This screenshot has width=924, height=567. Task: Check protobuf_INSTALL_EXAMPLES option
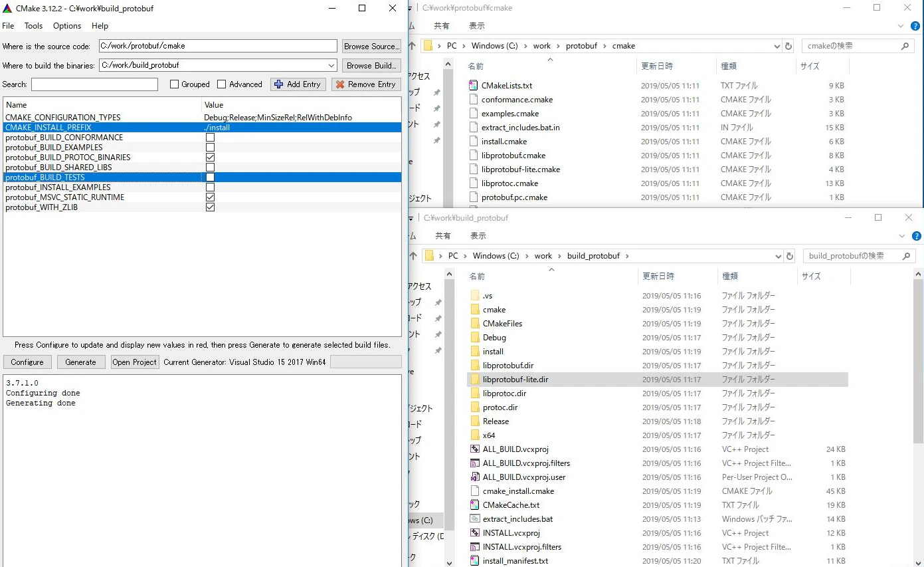pos(210,187)
